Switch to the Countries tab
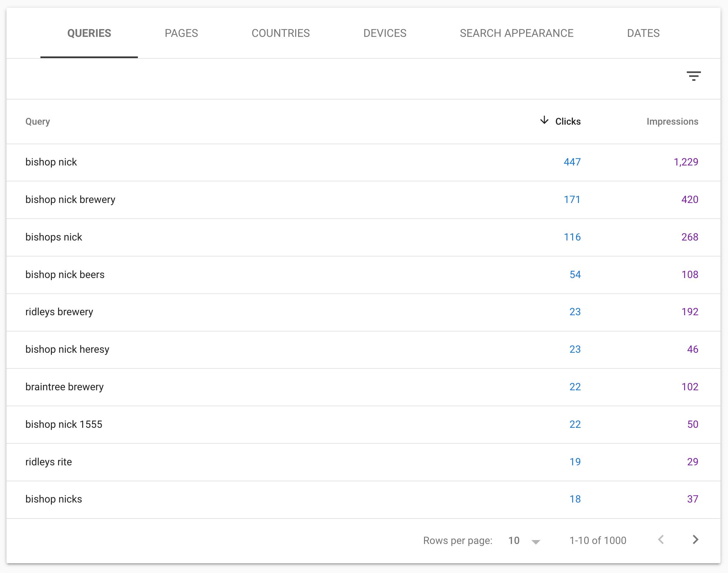 tap(281, 33)
